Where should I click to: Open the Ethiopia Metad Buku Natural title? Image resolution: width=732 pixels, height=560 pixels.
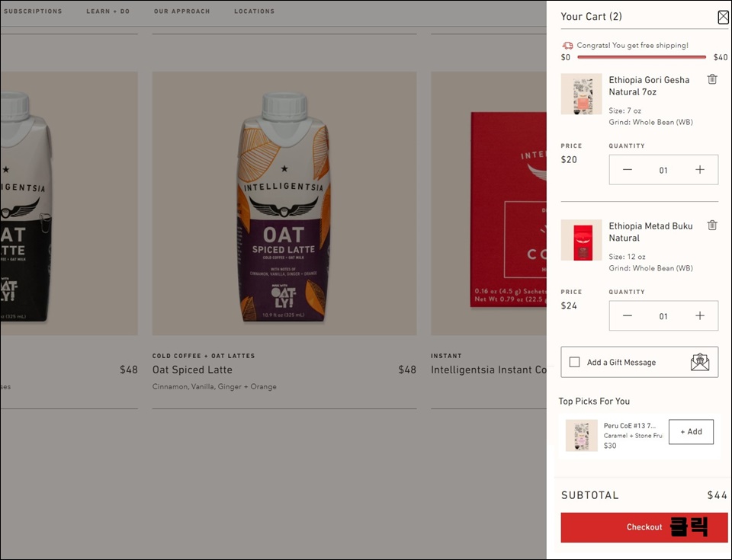point(650,232)
